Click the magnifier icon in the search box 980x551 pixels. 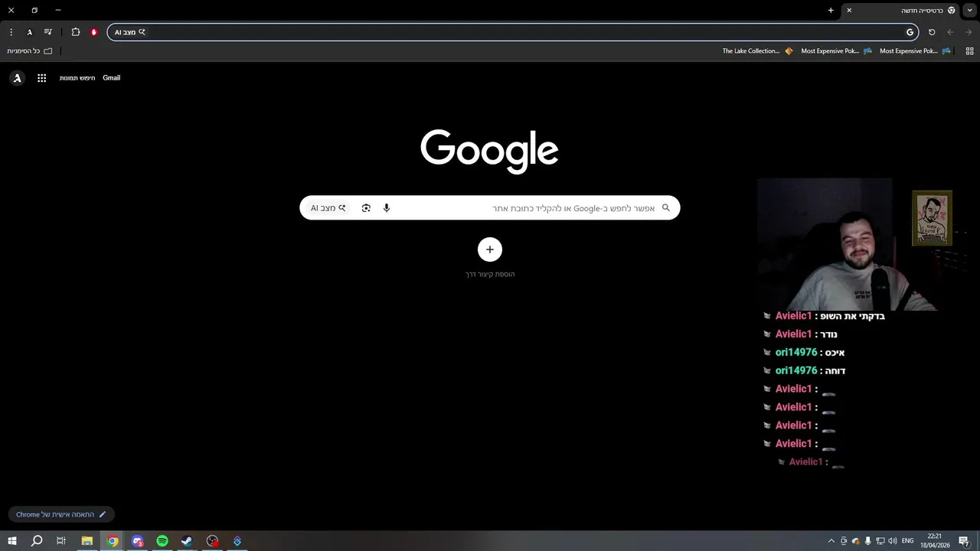[x=666, y=208]
